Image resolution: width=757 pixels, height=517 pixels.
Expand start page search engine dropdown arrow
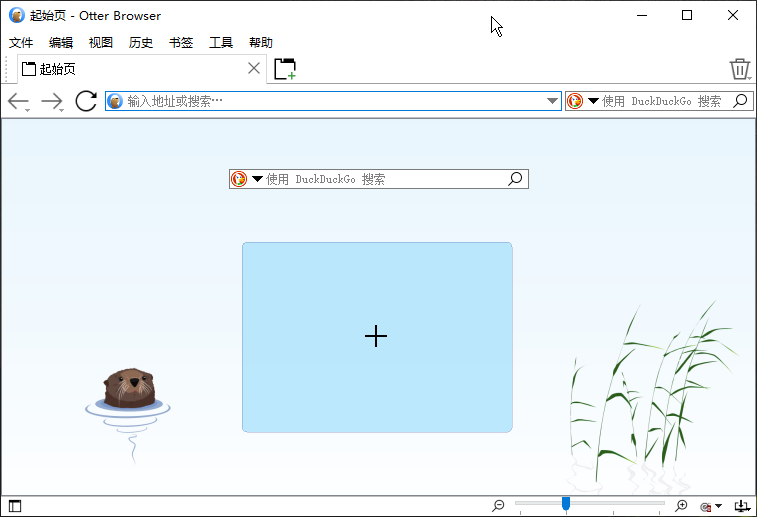tap(257, 179)
